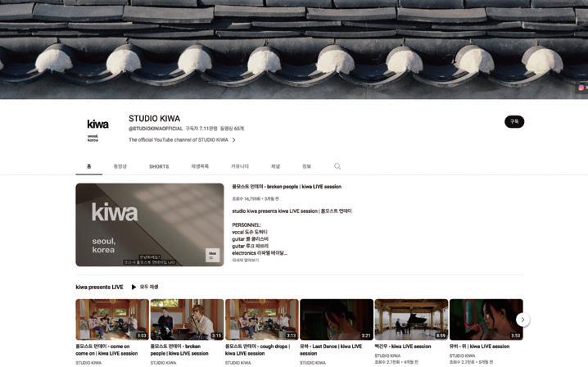The image size is (588, 367).
Task: Click STUDIO KIWA under the 'come on' video
Action: tap(88, 363)
